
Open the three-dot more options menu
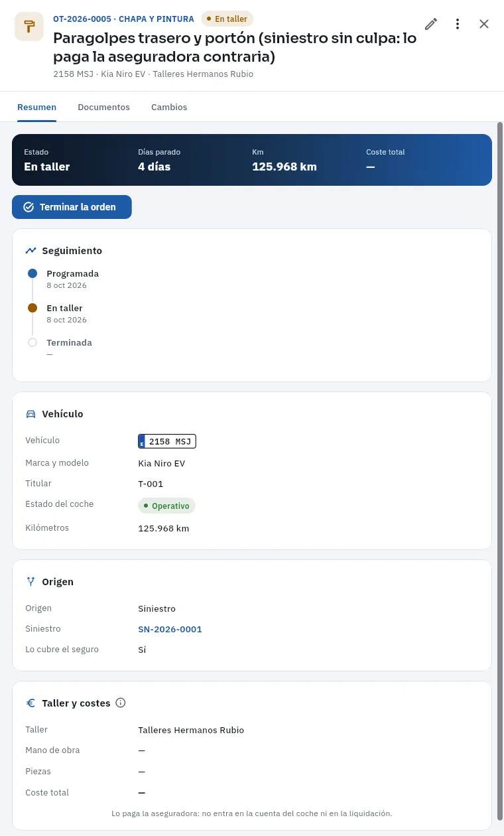pyautogui.click(x=458, y=24)
